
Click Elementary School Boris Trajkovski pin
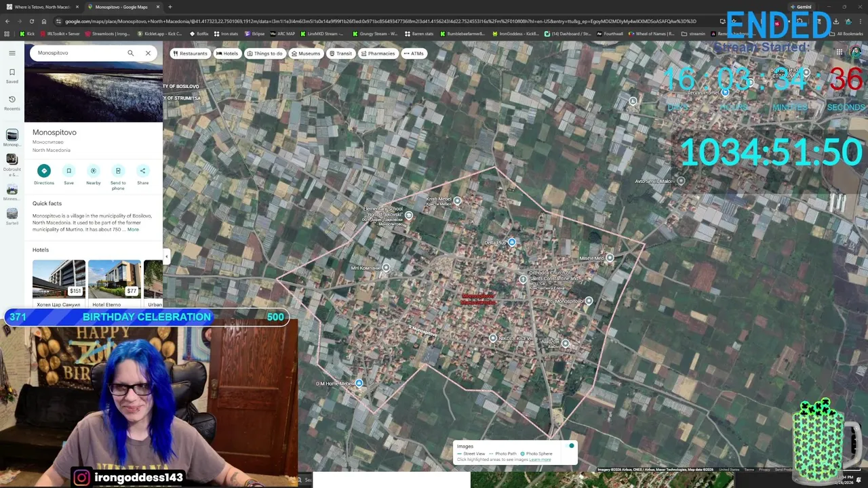tap(408, 216)
